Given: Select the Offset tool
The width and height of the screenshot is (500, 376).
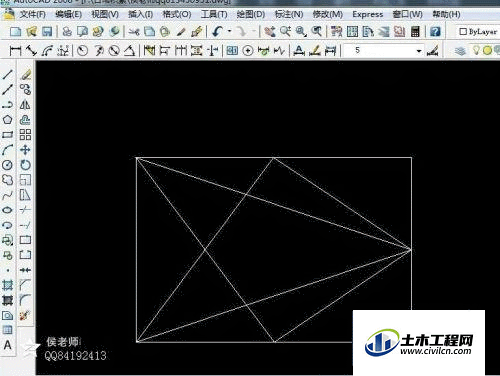Looking at the screenshot, I should [x=25, y=120].
